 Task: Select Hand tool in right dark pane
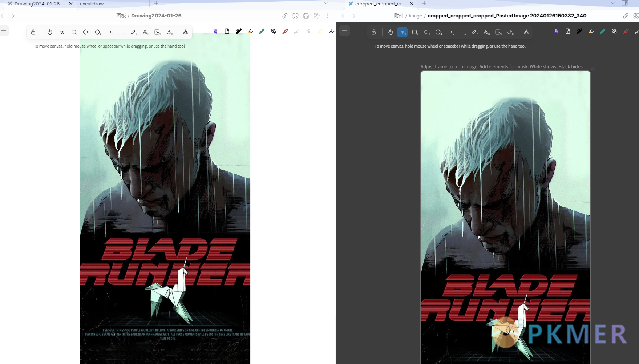(x=391, y=32)
